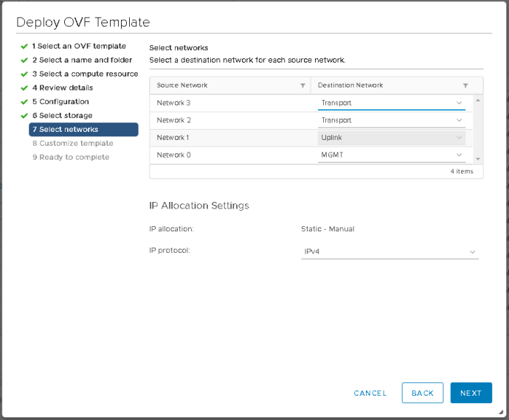Click the dialog resize handle in the corner
The image size is (509, 420).
tap(501, 412)
